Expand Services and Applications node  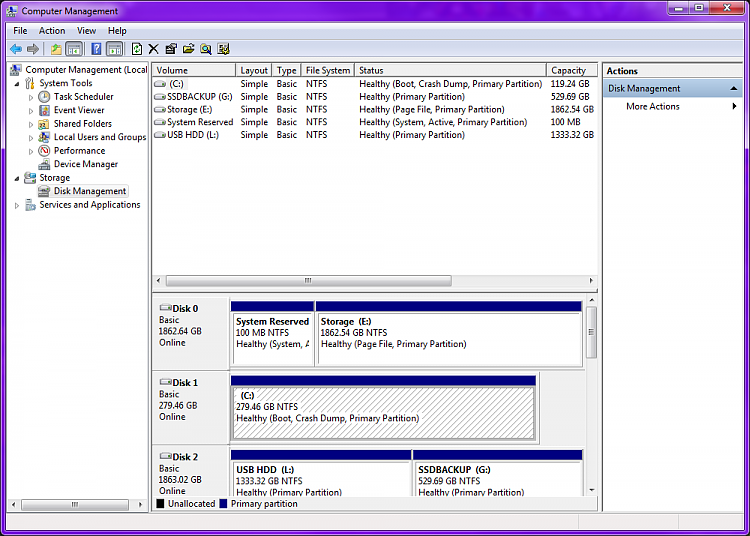point(17,206)
